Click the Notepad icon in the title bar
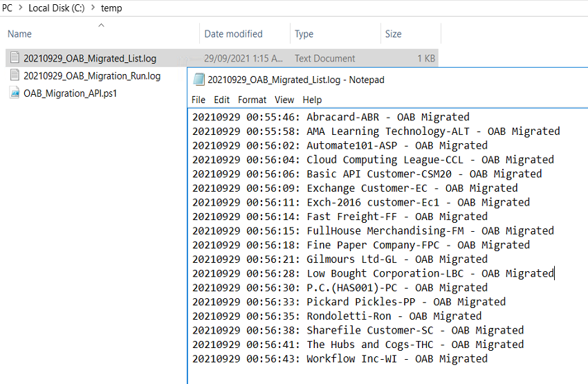This screenshot has height=384, width=588. click(199, 80)
